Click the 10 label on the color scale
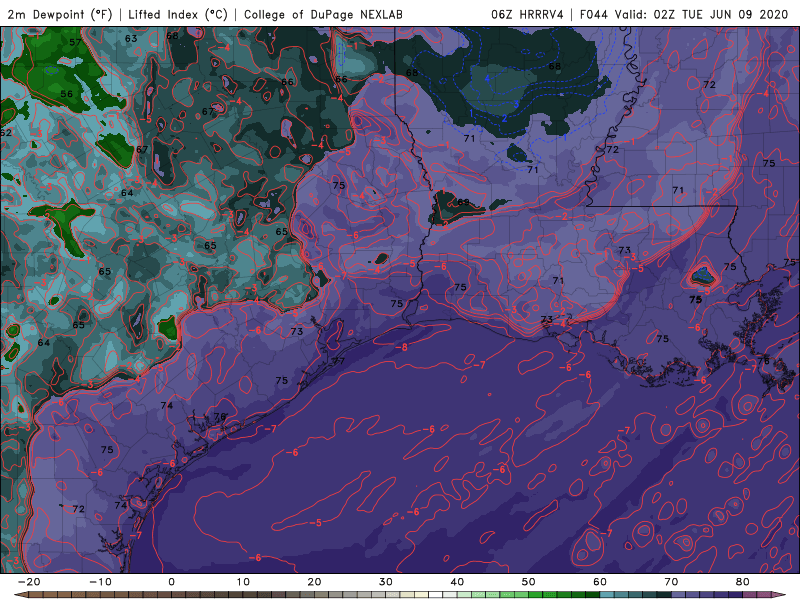The width and height of the screenshot is (800, 600). click(243, 582)
